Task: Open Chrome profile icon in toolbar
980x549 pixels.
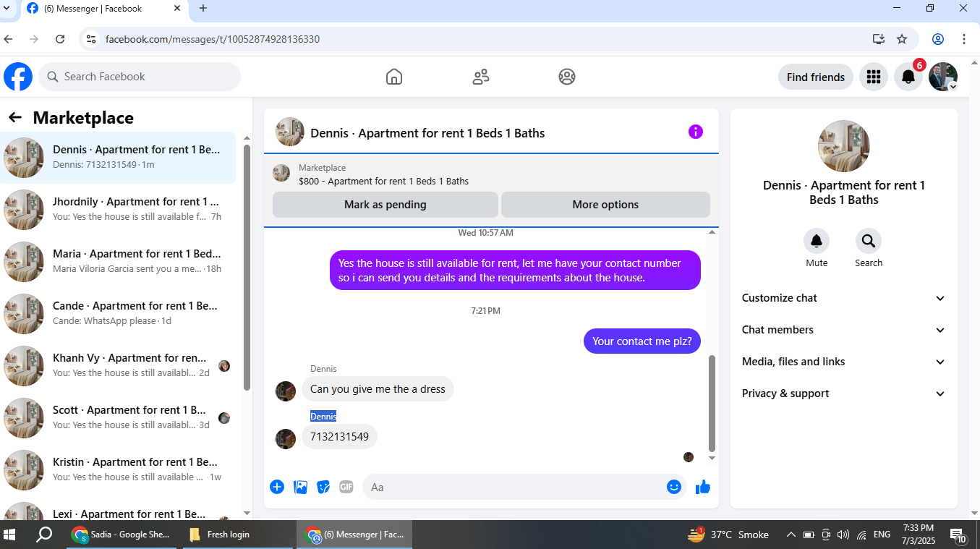Action: (938, 39)
